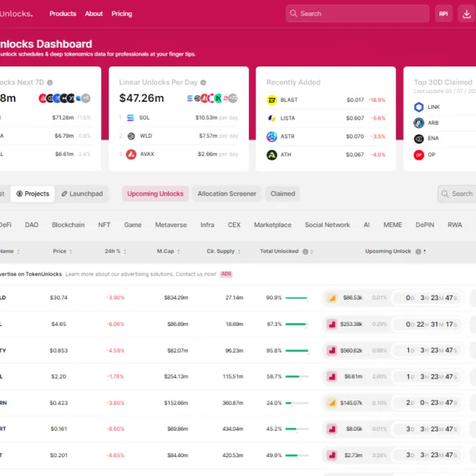Viewport: 476px width, 476px height.
Task: Sort table by 24h % column
Action: click(x=115, y=252)
